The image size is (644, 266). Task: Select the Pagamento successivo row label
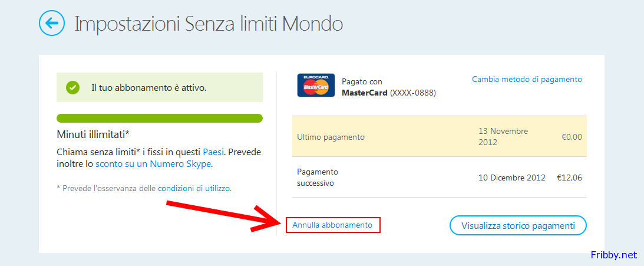(x=318, y=178)
